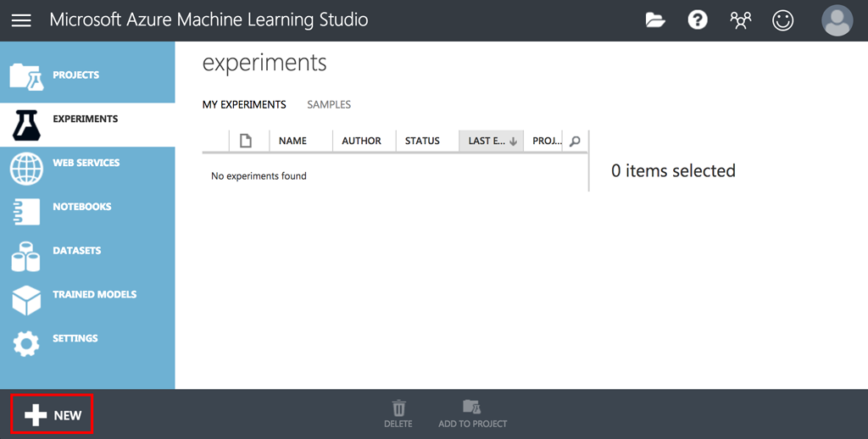868x439 pixels.
Task: Click the Settings gear icon
Action: (26, 344)
